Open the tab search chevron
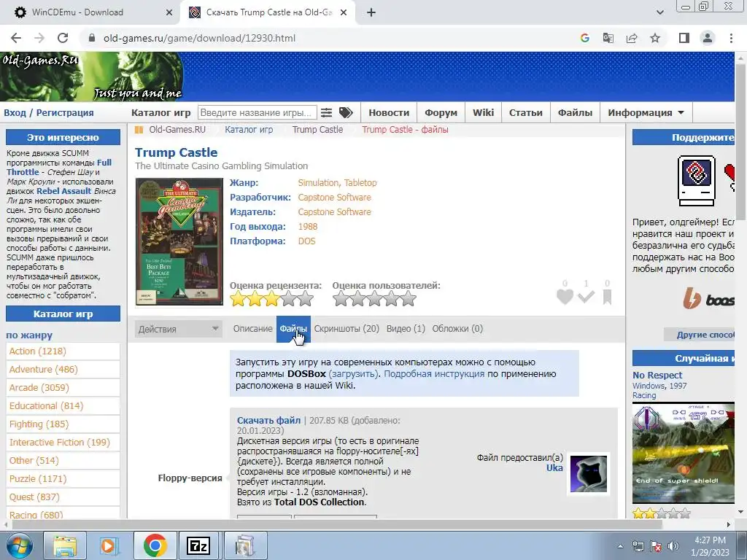This screenshot has width=747, height=560. (x=659, y=12)
